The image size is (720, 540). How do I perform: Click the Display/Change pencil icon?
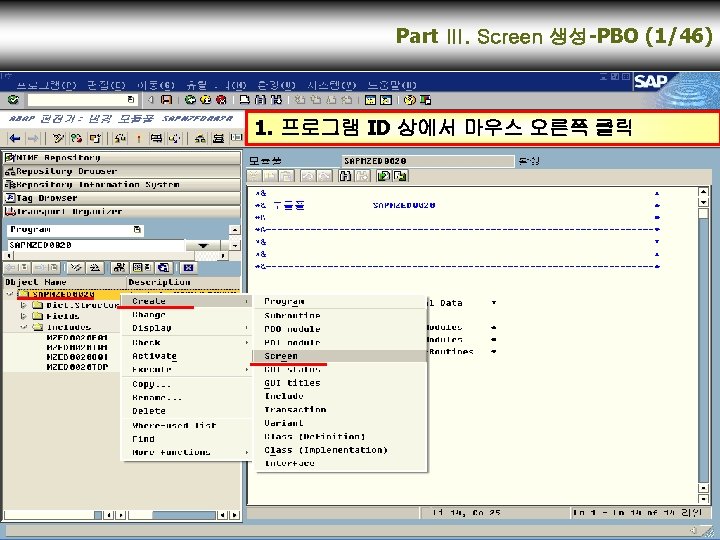pyautogui.click(x=57, y=138)
